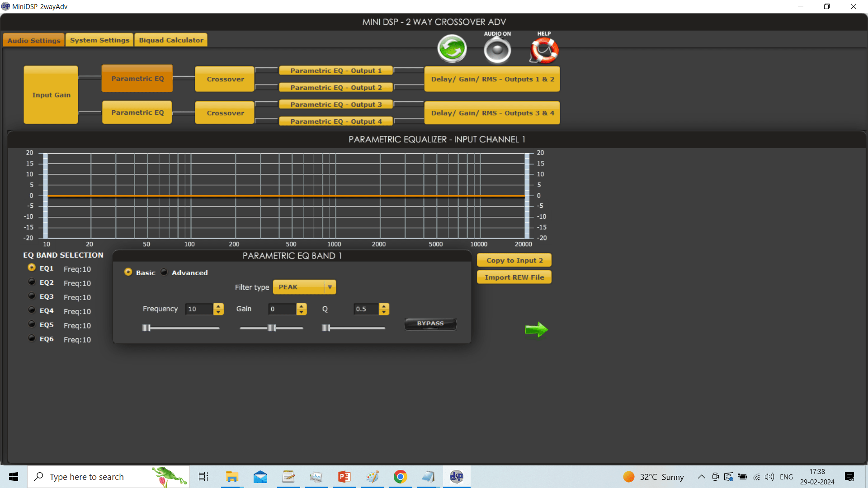868x488 pixels.
Task: Decrease Frequency with the down stepper
Action: click(218, 312)
